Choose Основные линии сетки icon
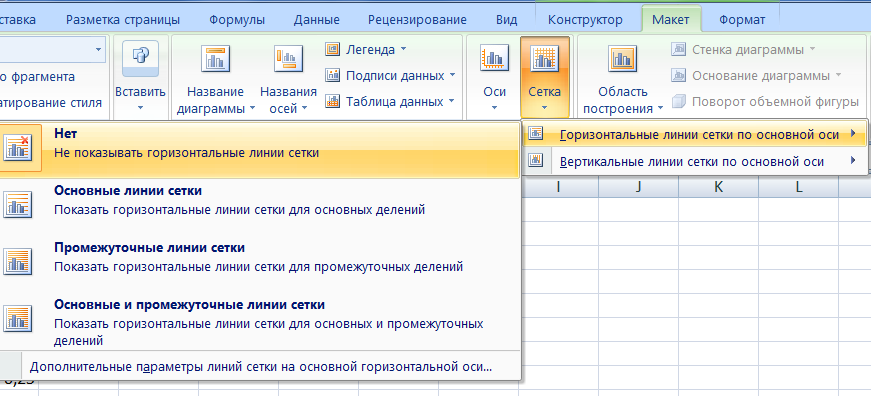Viewport: 871px width, 396px height. 18,204
